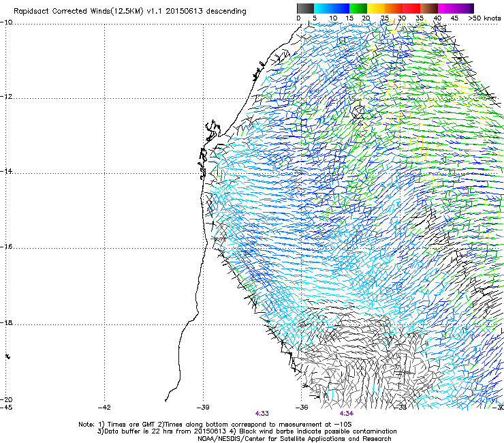
Task: Click the '0' legend scale label
Action: click(x=298, y=18)
